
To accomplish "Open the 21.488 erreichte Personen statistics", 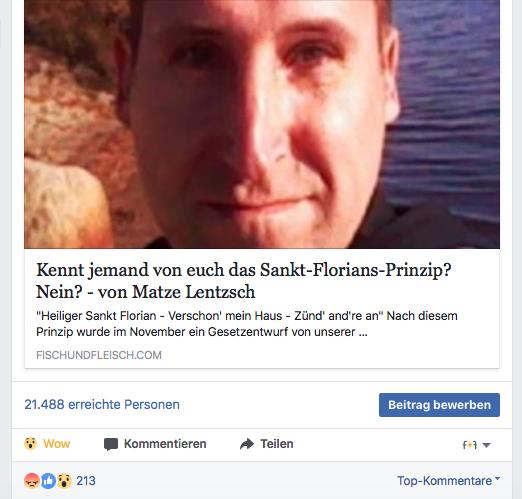I will (x=102, y=405).
